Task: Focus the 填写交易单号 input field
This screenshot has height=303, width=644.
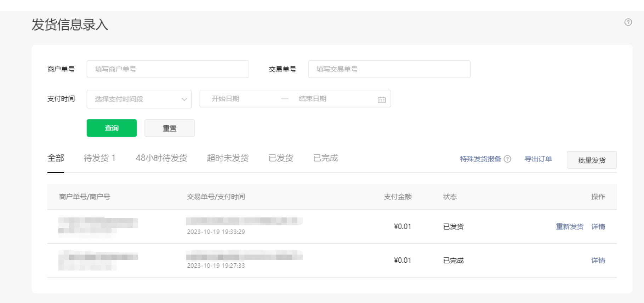Action: tap(389, 69)
